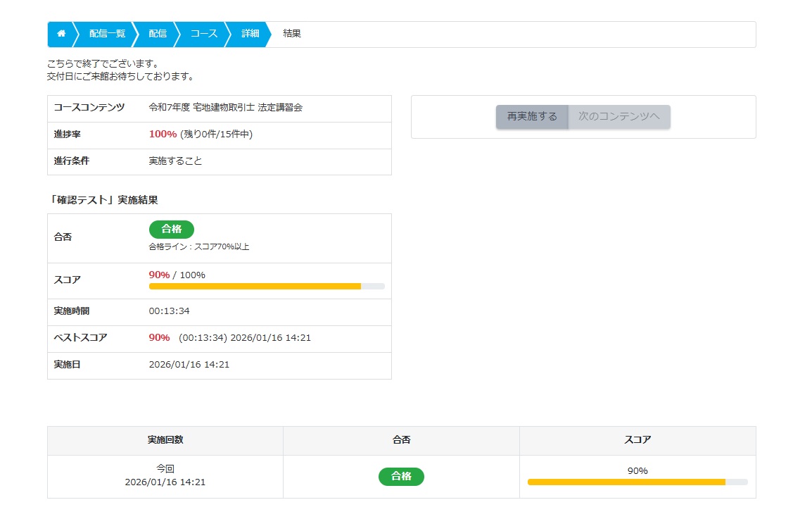This screenshot has height=519, width=812.
Task: Navigate to コース breadcrumb
Action: (204, 34)
